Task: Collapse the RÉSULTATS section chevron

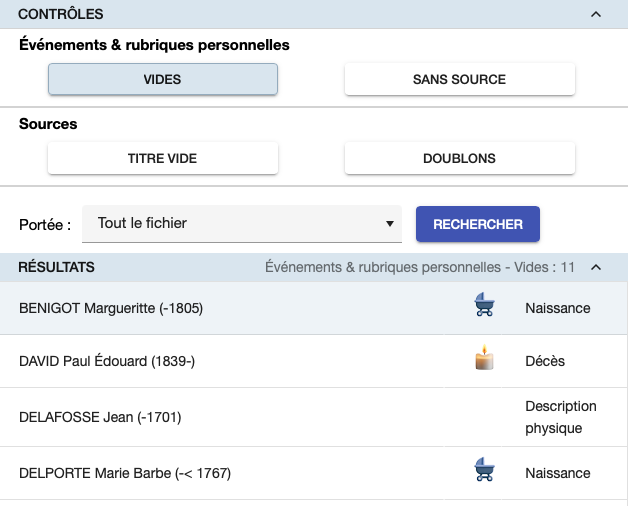Action: pos(596,267)
